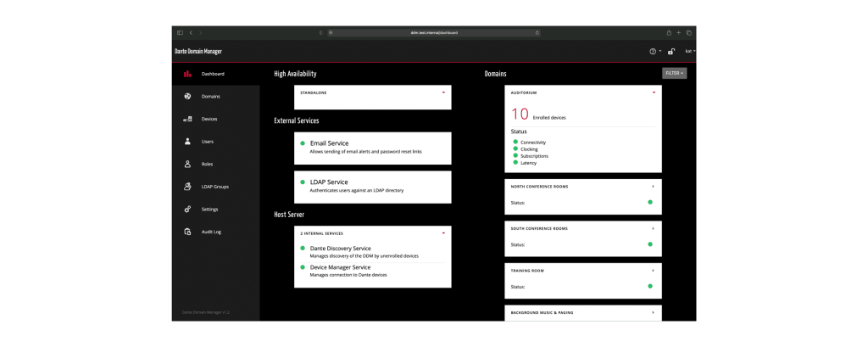
Task: Click the Roles icon in sidebar
Action: point(187,164)
